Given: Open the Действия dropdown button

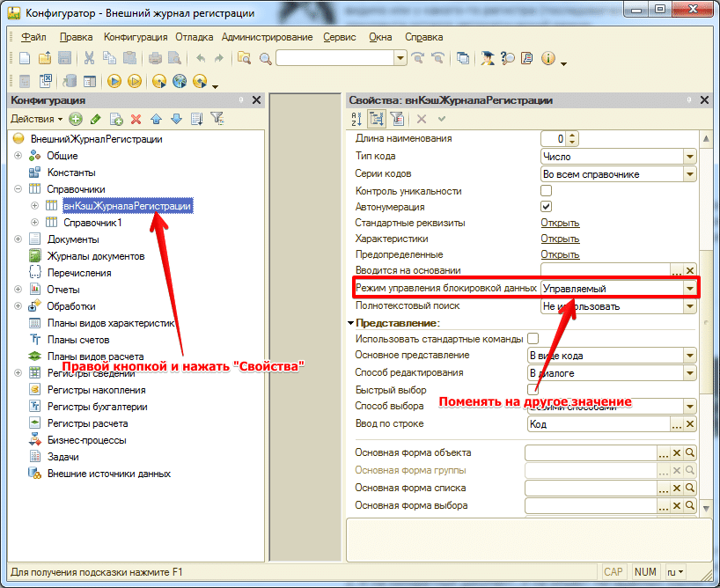Looking at the screenshot, I should pos(36,119).
